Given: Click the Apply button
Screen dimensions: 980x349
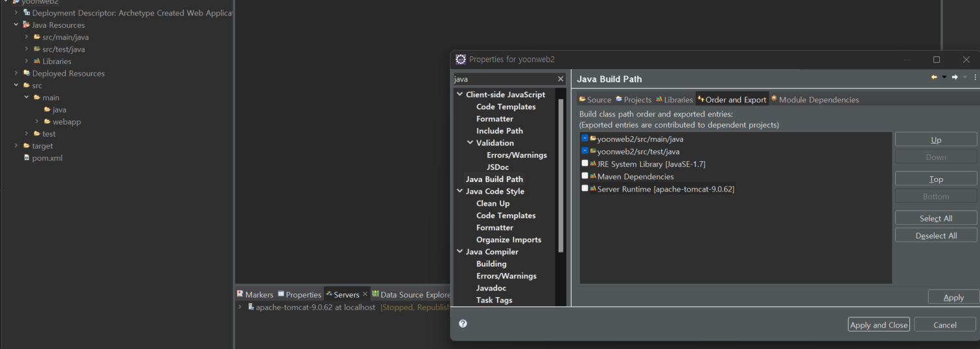Looking at the screenshot, I should coord(953,297).
